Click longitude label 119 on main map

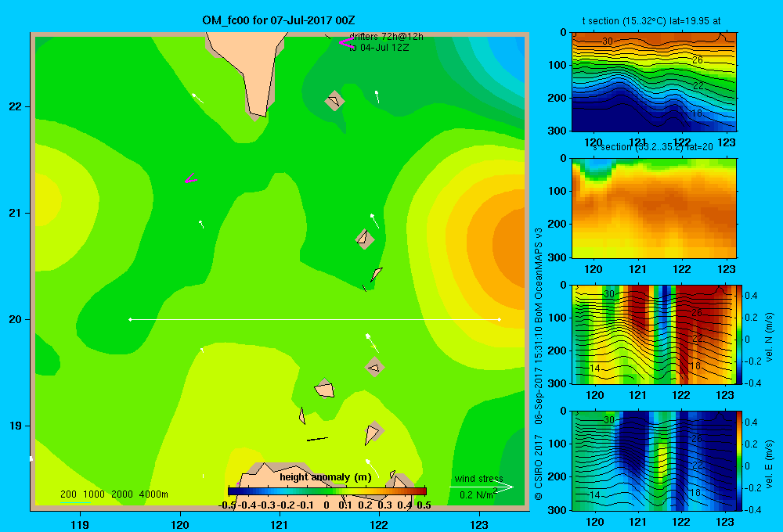(x=80, y=524)
